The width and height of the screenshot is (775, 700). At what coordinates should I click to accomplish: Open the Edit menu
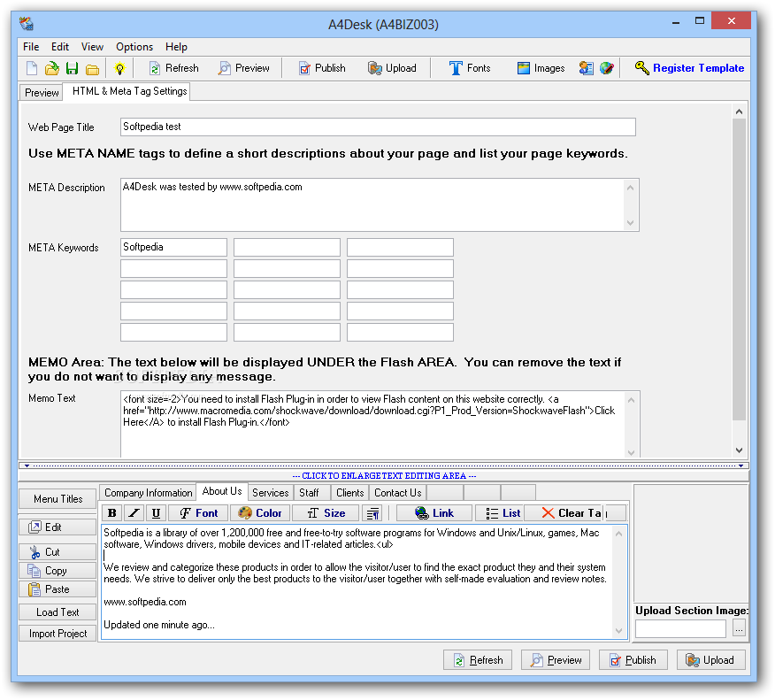[x=60, y=47]
